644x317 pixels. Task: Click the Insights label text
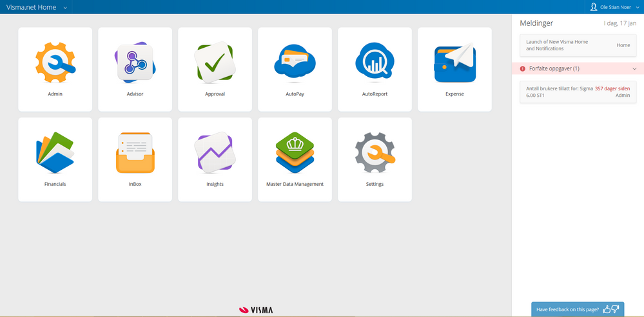(215, 184)
